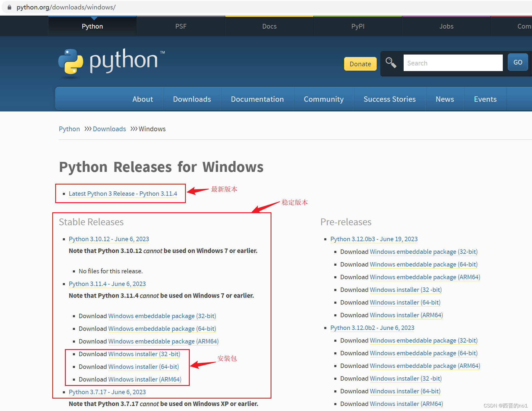Click the browser address bar URL
Image resolution: width=532 pixels, height=411 pixels.
click(66, 7)
